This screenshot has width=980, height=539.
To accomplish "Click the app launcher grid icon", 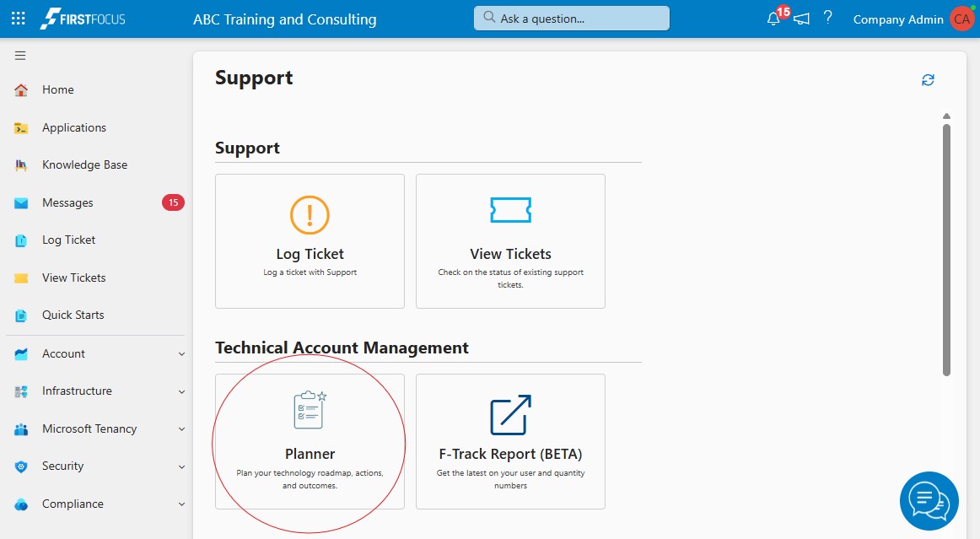I will pyautogui.click(x=18, y=18).
